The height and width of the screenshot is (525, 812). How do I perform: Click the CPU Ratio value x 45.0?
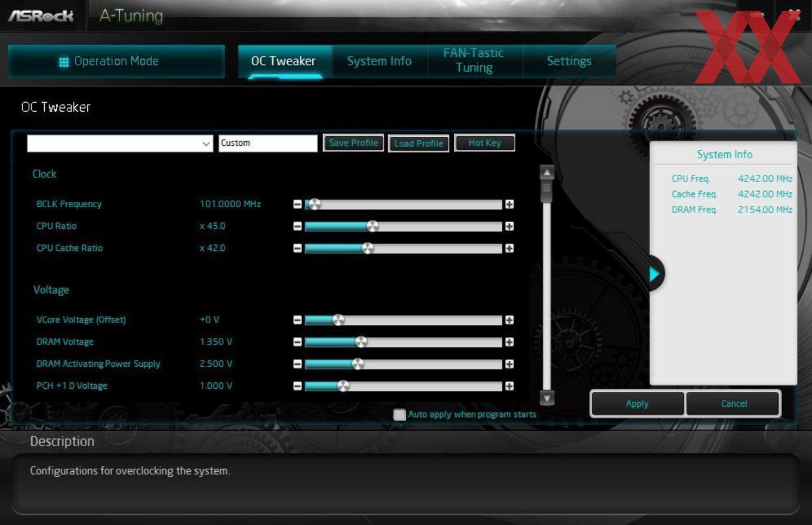pyautogui.click(x=213, y=226)
